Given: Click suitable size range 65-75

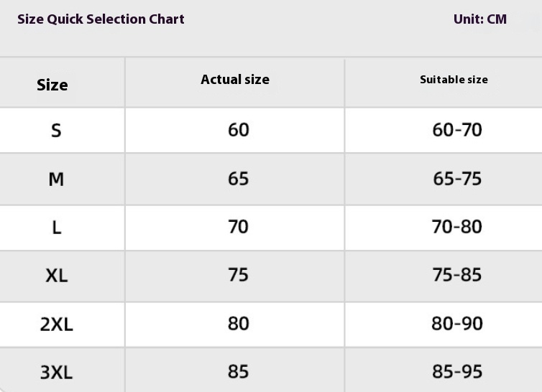Looking at the screenshot, I should 457,178.
